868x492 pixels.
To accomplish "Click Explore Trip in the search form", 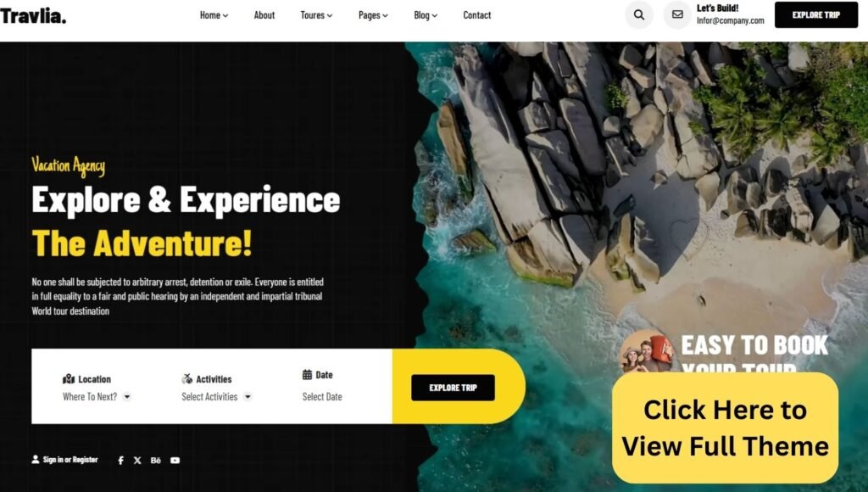I will (x=453, y=388).
